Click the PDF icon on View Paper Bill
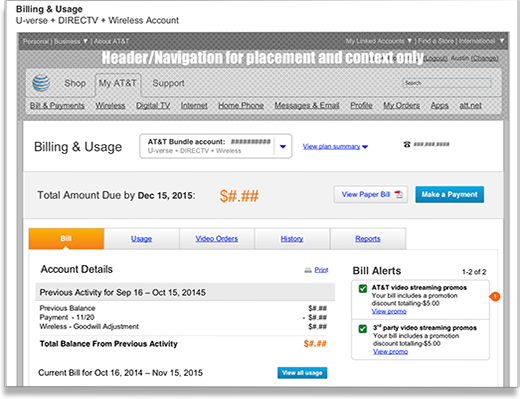 click(x=398, y=194)
